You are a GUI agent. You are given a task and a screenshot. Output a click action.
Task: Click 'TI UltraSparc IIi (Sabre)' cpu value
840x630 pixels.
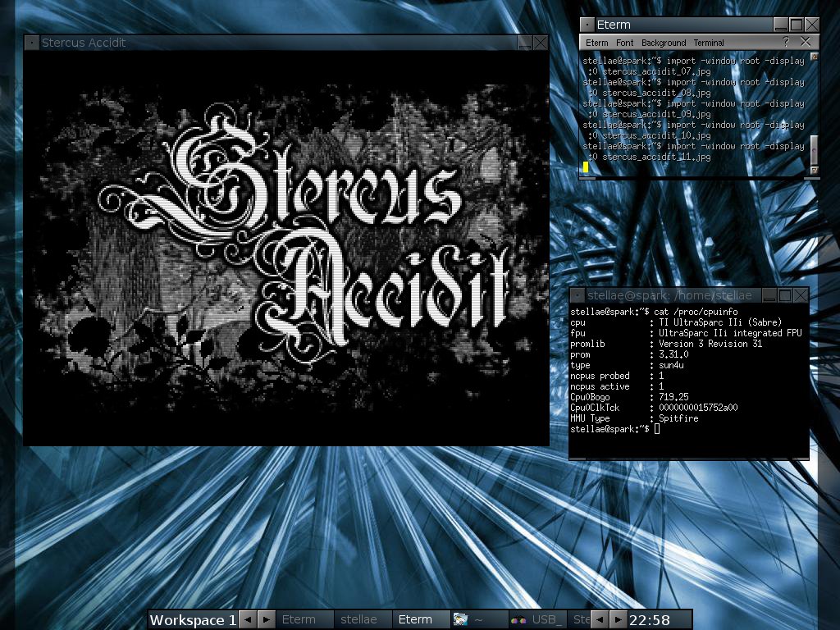click(720, 322)
